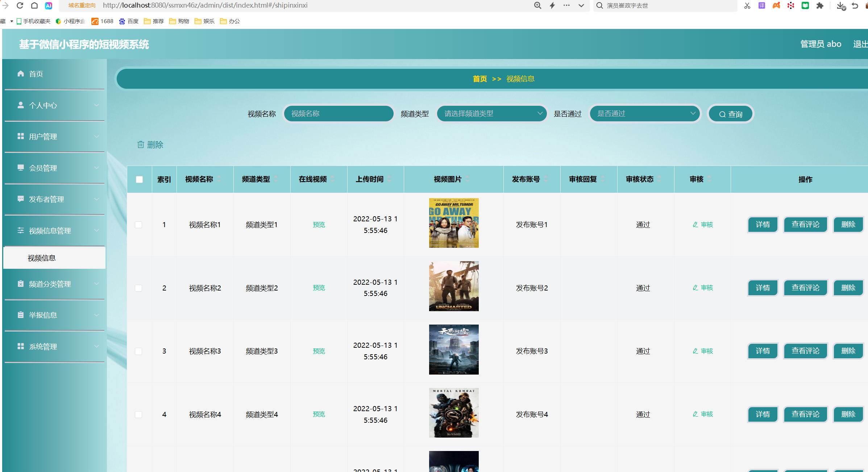Open the Go Away Mr. Tumor poster thumbnail
The image size is (868, 472).
[454, 223]
